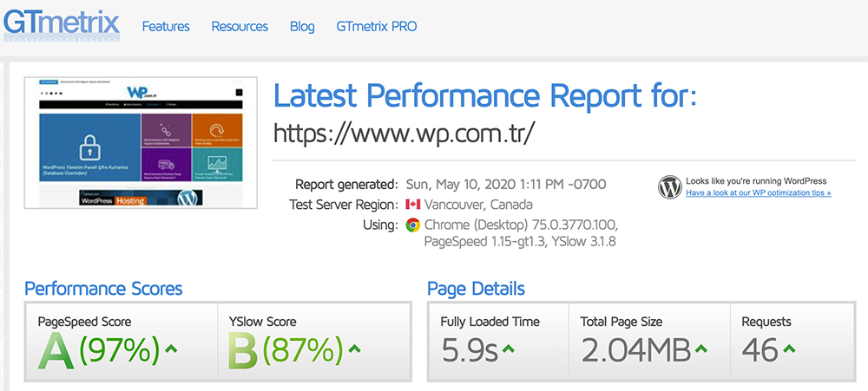
Task: Select the YSlow Score B (87%) grade
Action: (x=286, y=351)
